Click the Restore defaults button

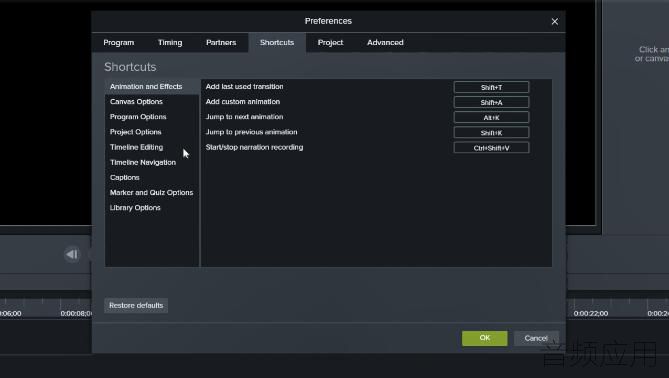(136, 305)
